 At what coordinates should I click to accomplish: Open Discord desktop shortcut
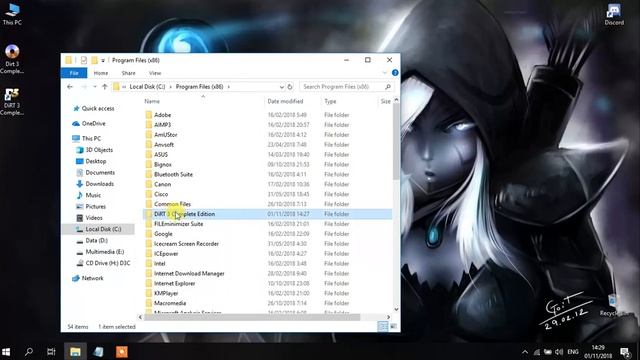click(614, 14)
